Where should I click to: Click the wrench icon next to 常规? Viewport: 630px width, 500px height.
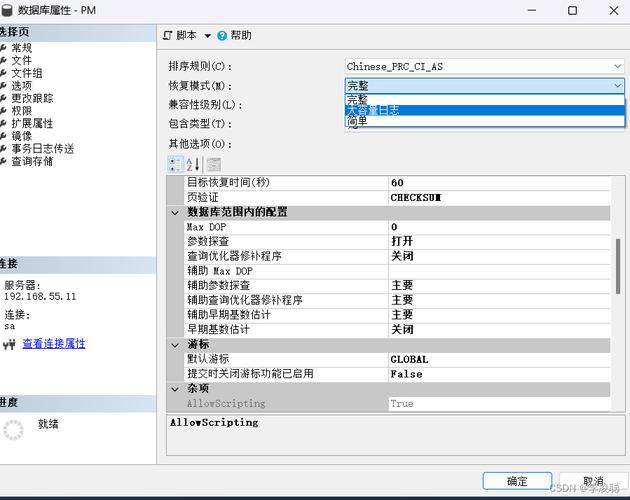pos(4,48)
